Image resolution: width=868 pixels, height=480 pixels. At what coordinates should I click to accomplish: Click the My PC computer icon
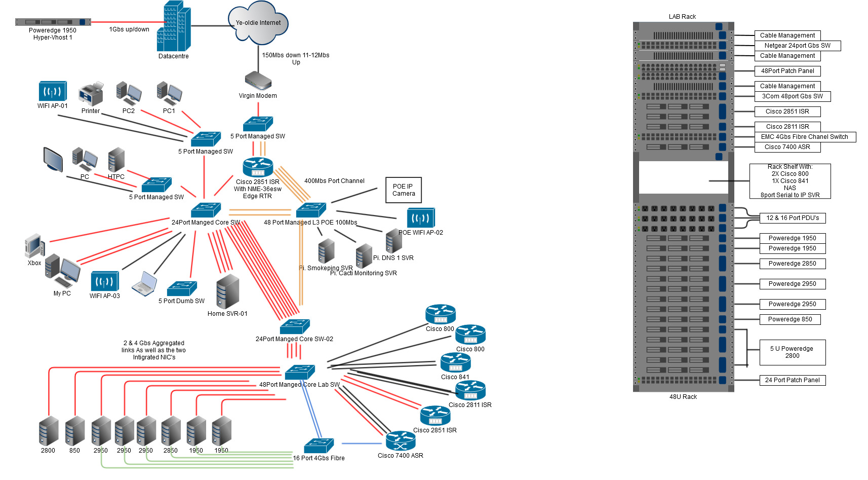(62, 271)
